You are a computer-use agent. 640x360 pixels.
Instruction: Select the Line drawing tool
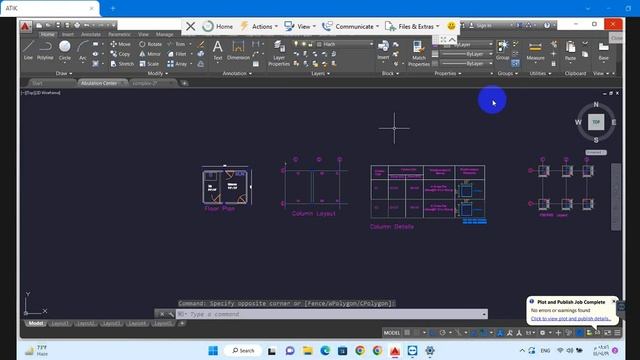point(28,50)
